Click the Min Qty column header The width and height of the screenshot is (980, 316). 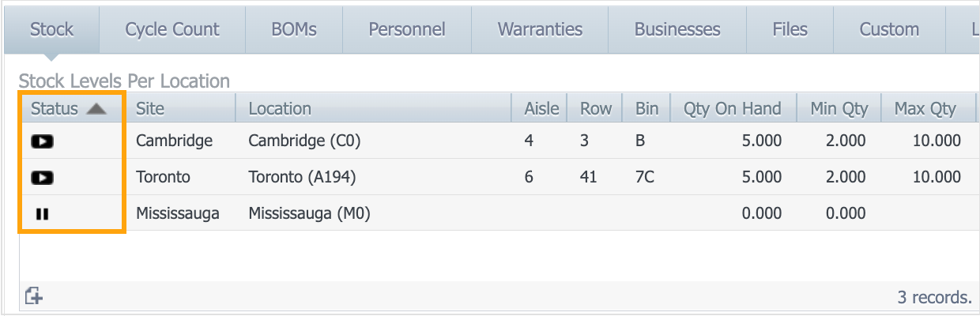839,109
